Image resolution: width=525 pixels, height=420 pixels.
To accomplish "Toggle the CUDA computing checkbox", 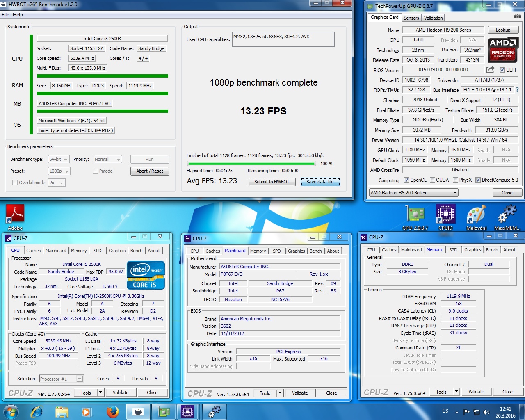I will coord(432,180).
